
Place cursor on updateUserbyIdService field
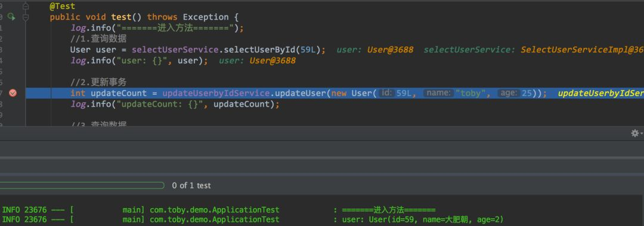click(x=216, y=93)
